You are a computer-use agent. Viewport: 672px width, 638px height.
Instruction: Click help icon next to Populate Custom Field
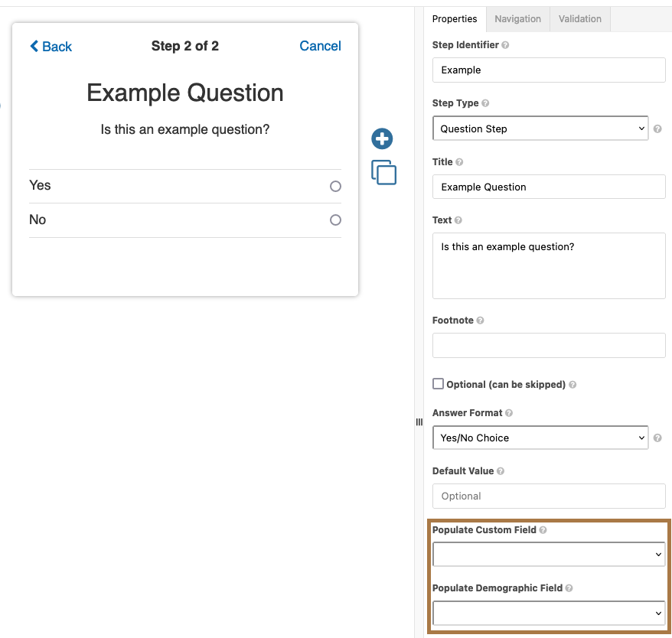[x=543, y=530]
